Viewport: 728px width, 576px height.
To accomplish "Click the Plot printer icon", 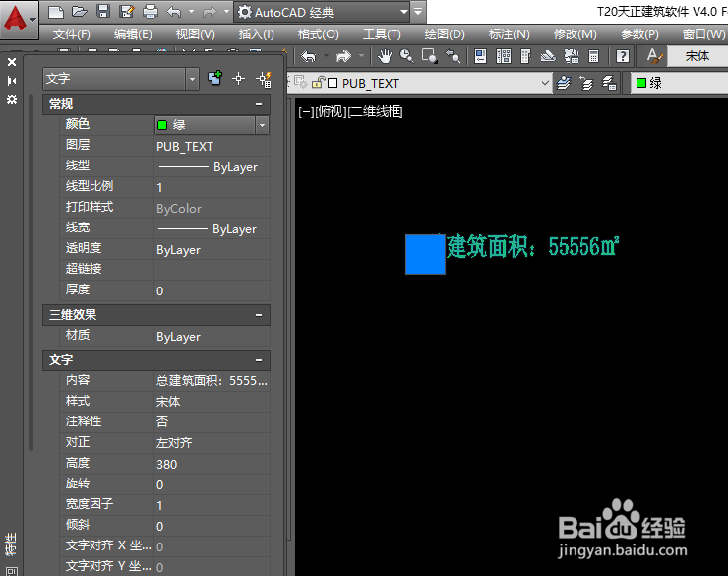I will click(x=150, y=12).
